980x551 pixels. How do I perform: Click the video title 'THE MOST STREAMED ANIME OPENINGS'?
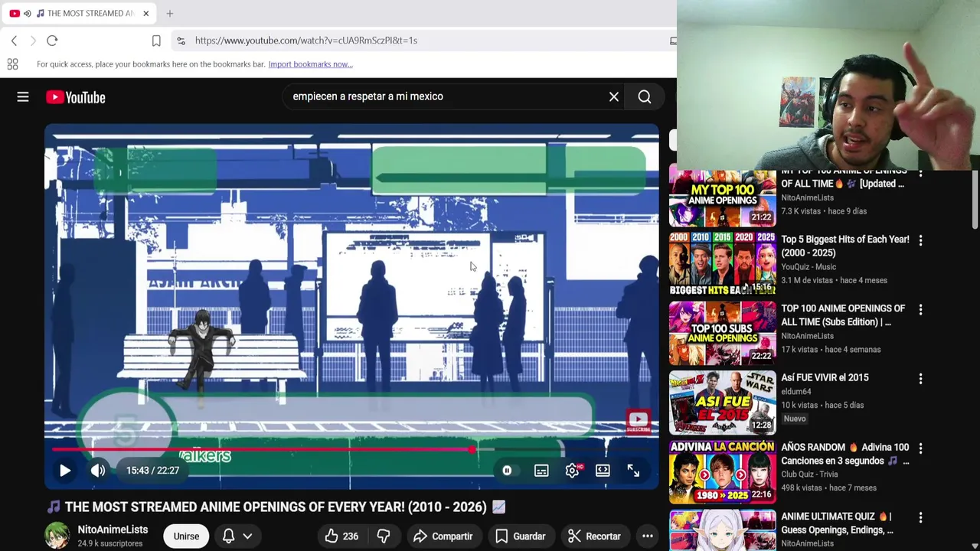click(275, 507)
